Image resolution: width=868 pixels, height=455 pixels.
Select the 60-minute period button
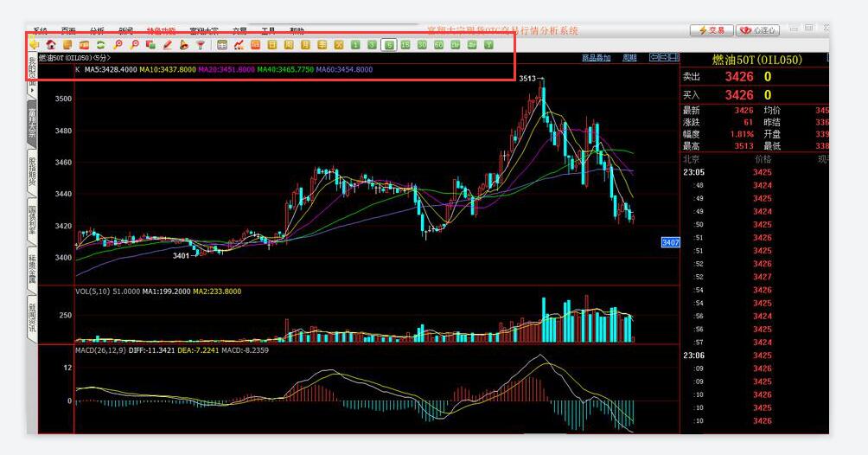438,44
